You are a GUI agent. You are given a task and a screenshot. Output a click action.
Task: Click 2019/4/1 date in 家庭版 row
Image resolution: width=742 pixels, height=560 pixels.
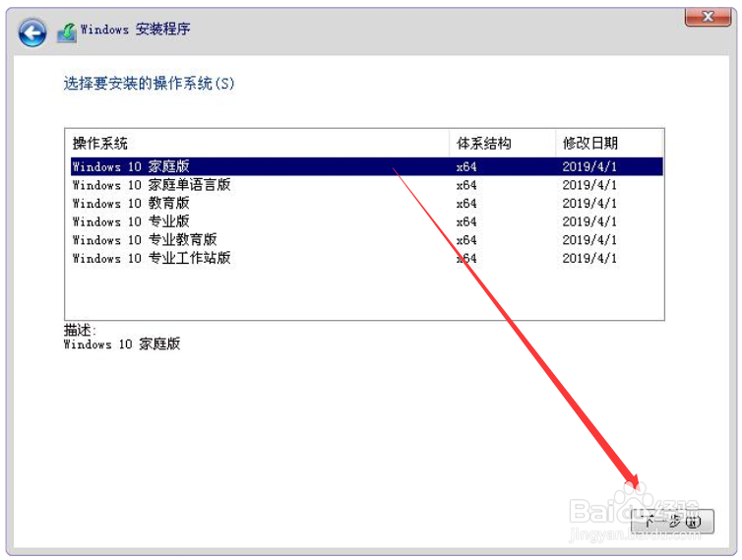pyautogui.click(x=589, y=166)
